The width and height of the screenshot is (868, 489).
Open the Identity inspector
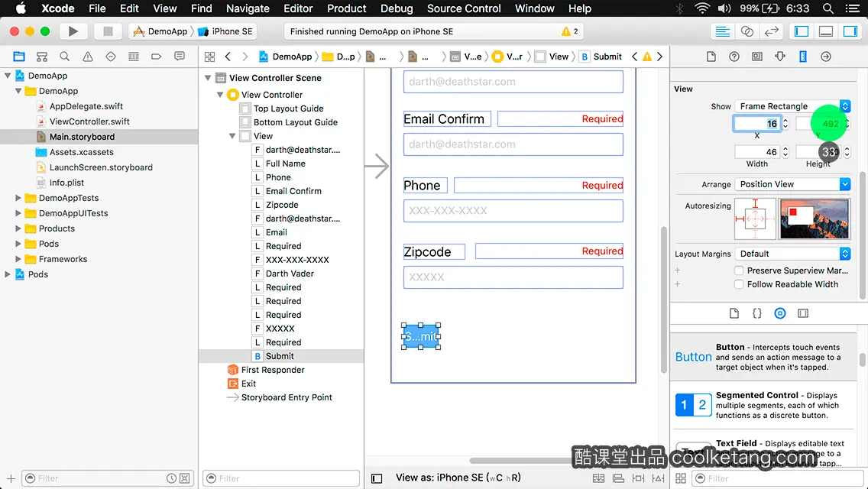756,57
